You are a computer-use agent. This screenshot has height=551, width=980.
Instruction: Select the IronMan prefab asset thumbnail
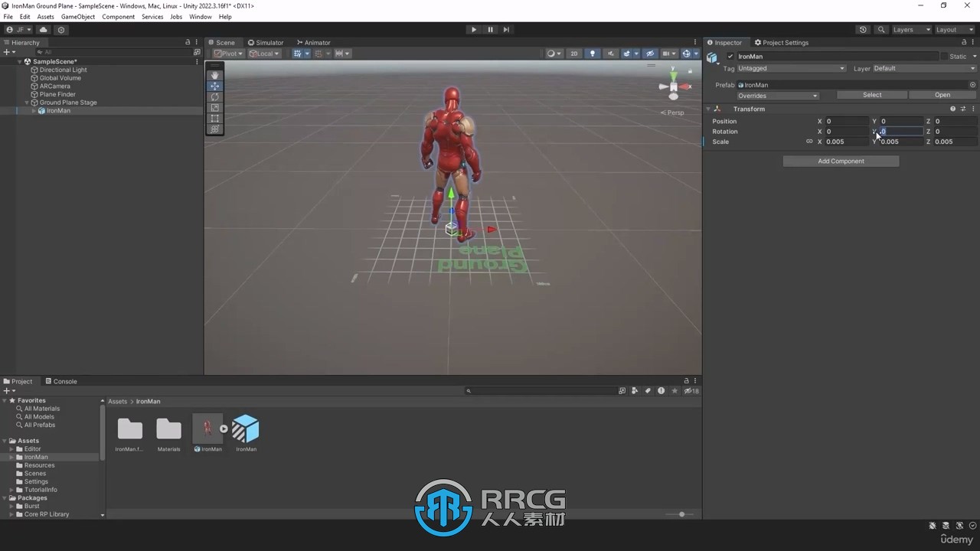[x=246, y=429]
